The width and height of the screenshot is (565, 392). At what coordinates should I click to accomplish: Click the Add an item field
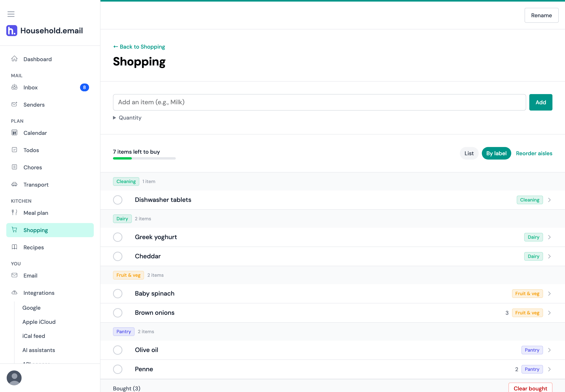pyautogui.click(x=319, y=103)
